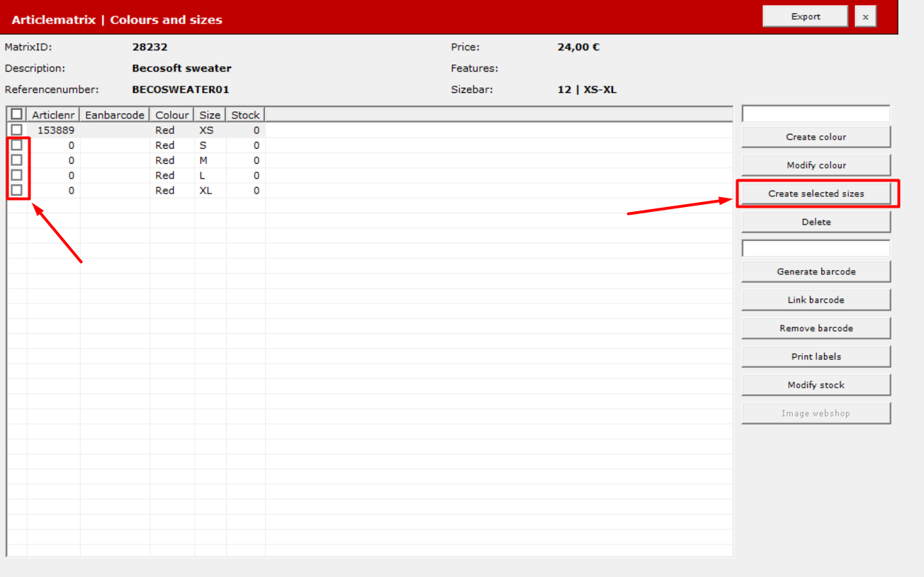Check the box for Red XS row
Screen dimensions: 924x577
pyautogui.click(x=16, y=130)
